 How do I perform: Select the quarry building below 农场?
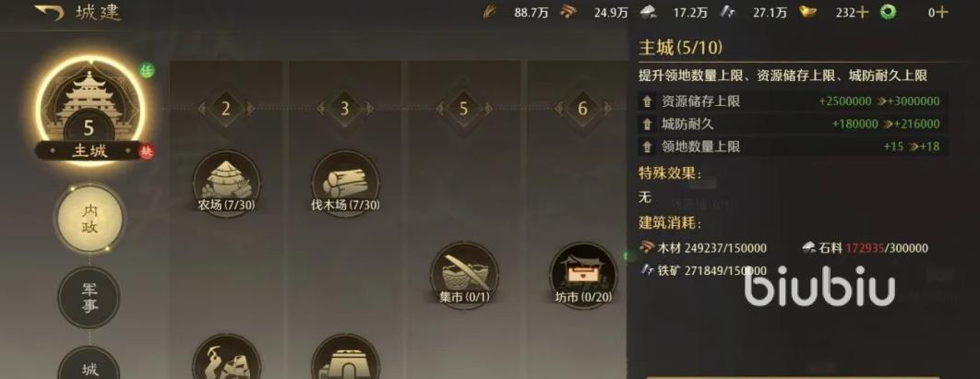coord(226,358)
